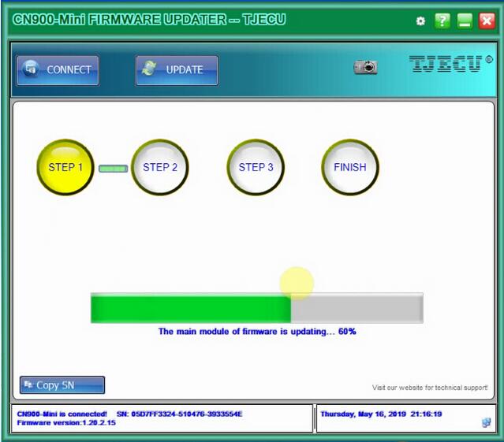The image size is (504, 442).
Task: Copy serial number with Copy SN button
Action: coord(62,384)
